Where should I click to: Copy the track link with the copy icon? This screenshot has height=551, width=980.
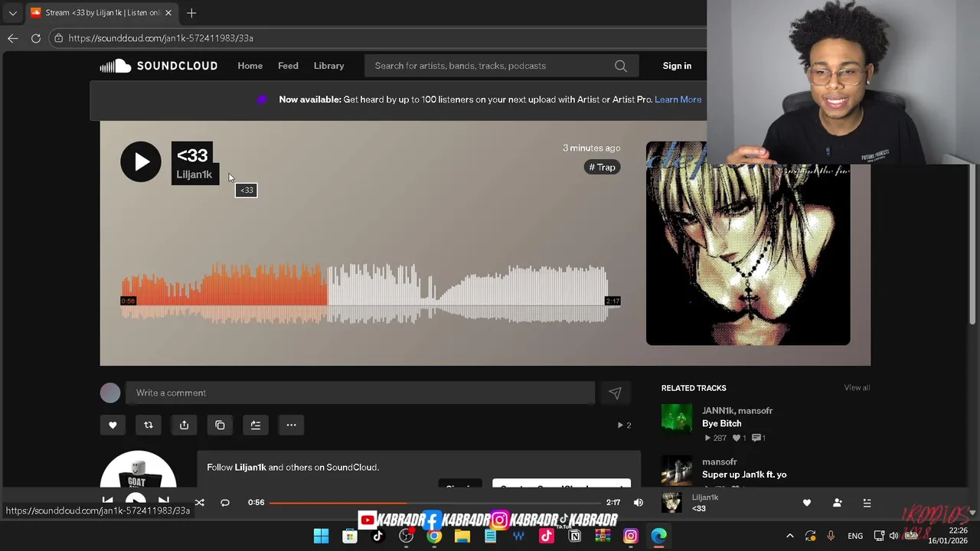220,425
